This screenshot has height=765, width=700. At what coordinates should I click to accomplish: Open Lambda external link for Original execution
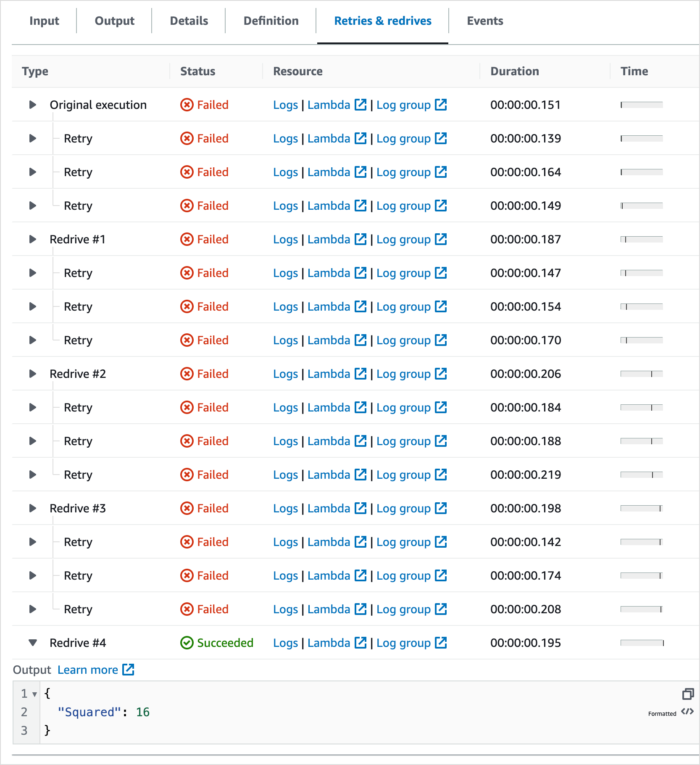[x=361, y=105]
